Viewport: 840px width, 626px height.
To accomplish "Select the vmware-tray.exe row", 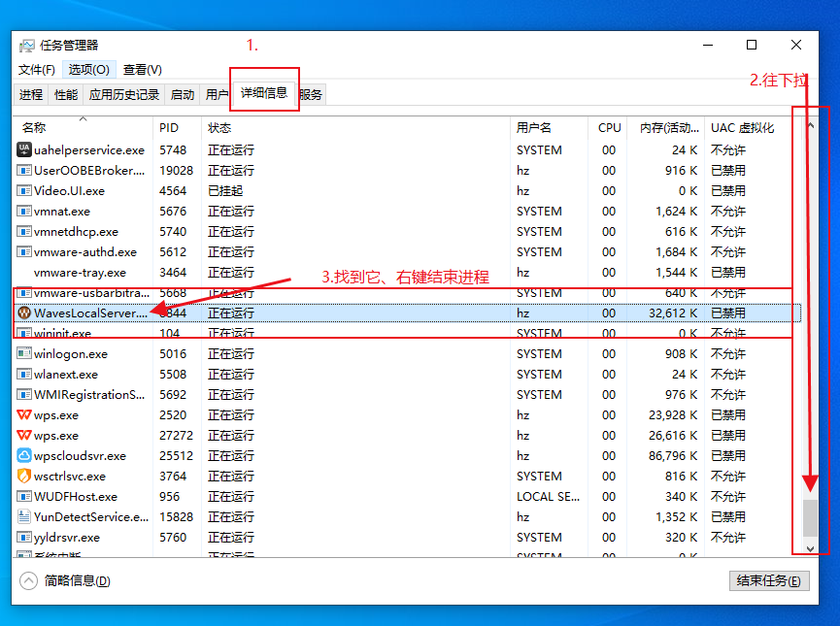I will click(407, 272).
